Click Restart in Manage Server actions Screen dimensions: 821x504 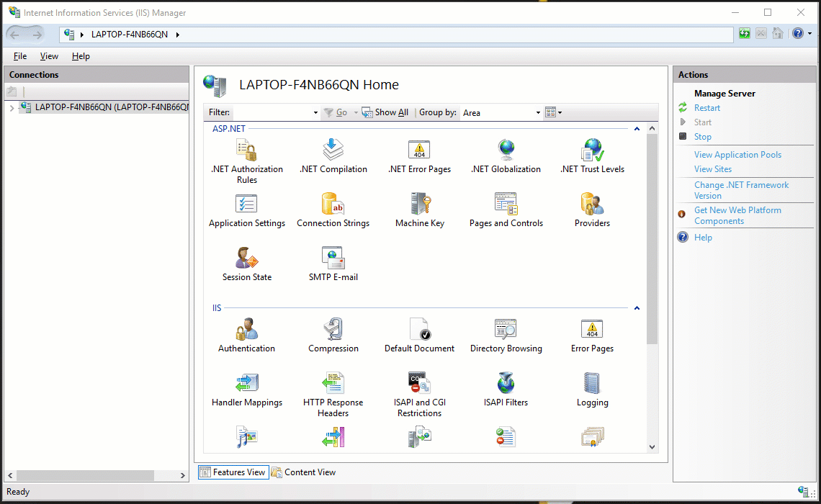(707, 108)
